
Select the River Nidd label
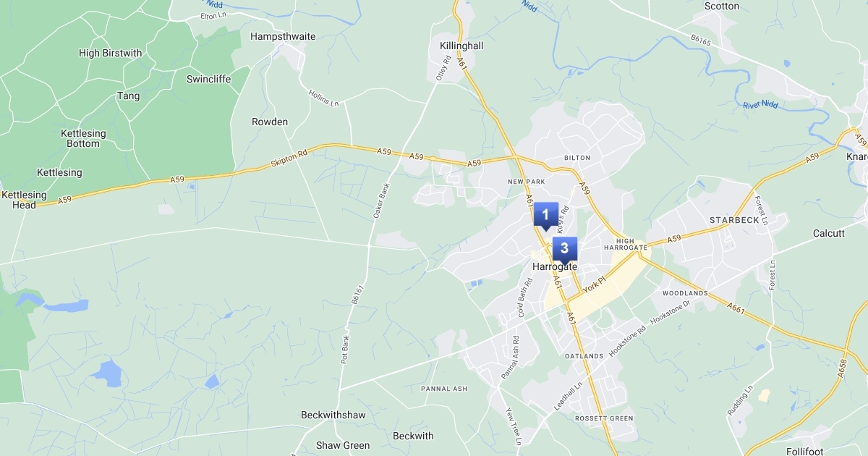pos(760,105)
